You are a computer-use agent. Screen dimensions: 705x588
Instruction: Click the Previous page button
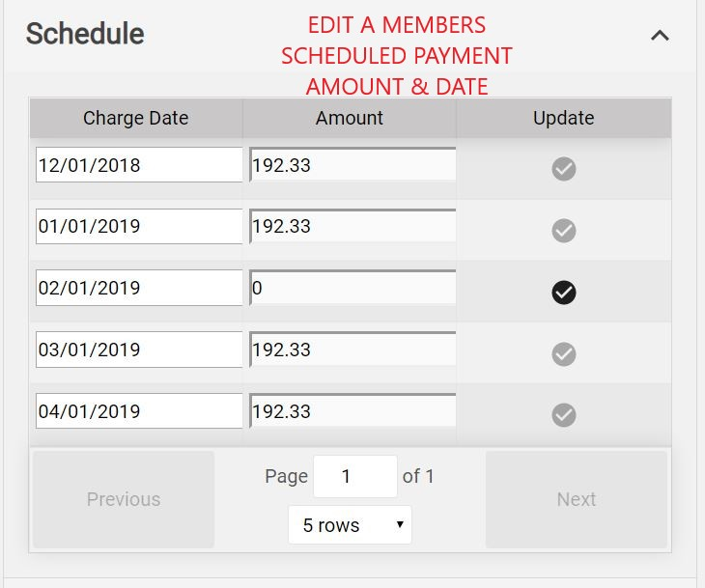point(124,499)
